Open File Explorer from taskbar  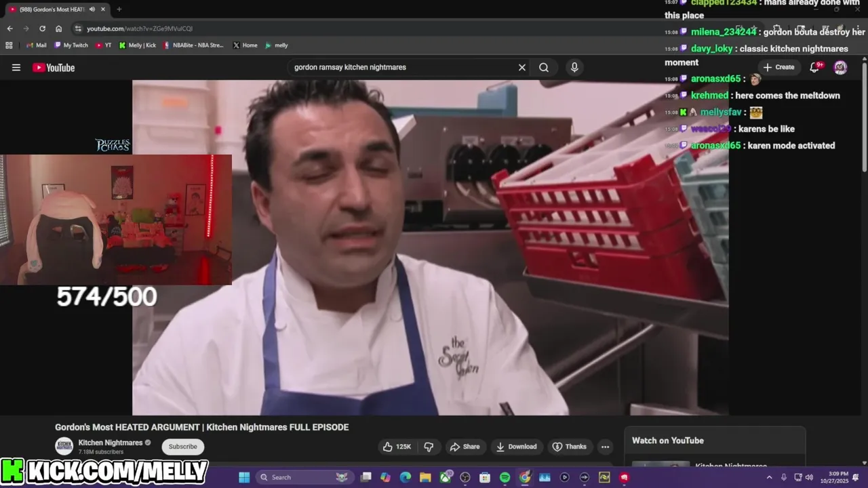pos(425,477)
